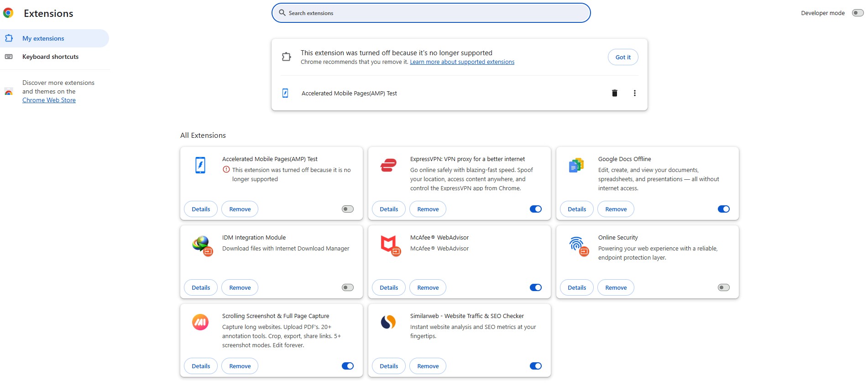Image resolution: width=868 pixels, height=386 pixels.
Task: Disable the ExpressVPN extension toggle
Action: 535,209
